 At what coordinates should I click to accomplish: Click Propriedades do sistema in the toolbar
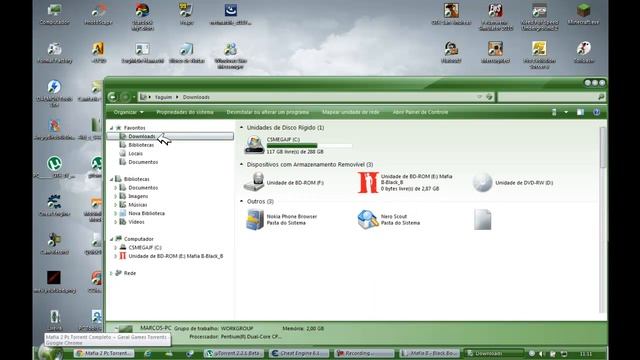185,112
